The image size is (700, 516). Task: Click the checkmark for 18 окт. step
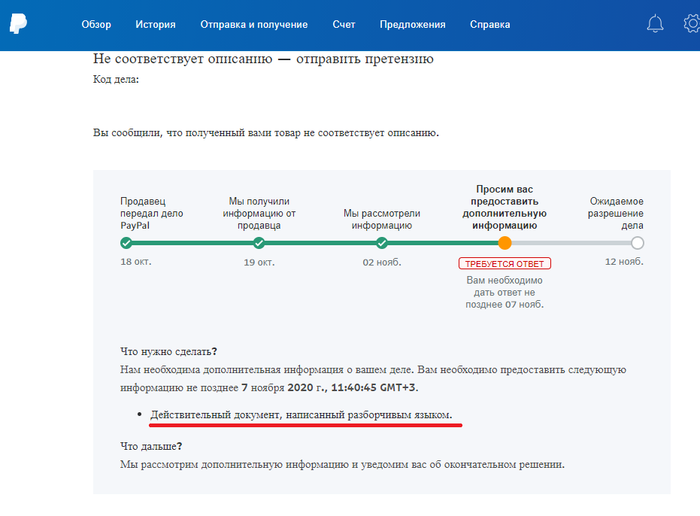click(x=126, y=243)
